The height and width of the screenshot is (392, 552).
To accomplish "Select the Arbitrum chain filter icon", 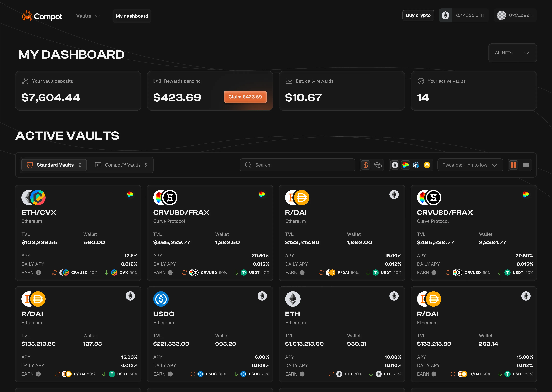I will (416, 165).
